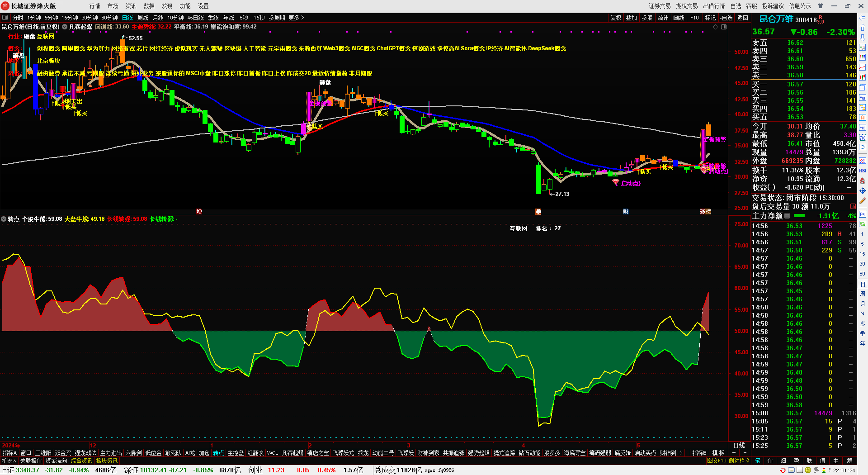The image size is (868, 475).
Task: Click the 上证 index value 3348.37
Action: (x=28, y=470)
